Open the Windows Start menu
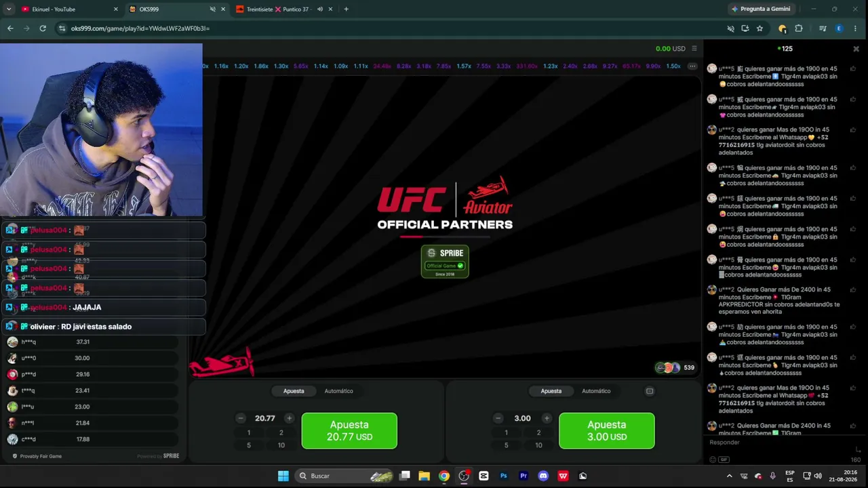The image size is (868, 488). (x=283, y=476)
